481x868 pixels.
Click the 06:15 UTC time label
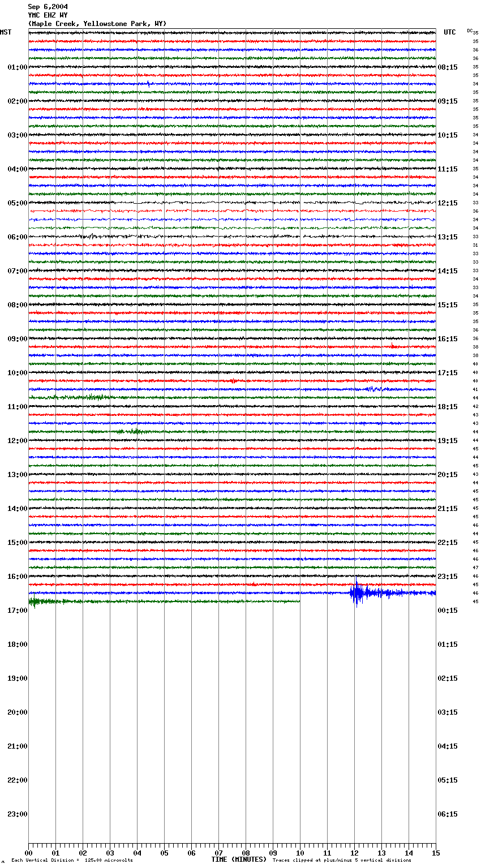click(x=448, y=814)
